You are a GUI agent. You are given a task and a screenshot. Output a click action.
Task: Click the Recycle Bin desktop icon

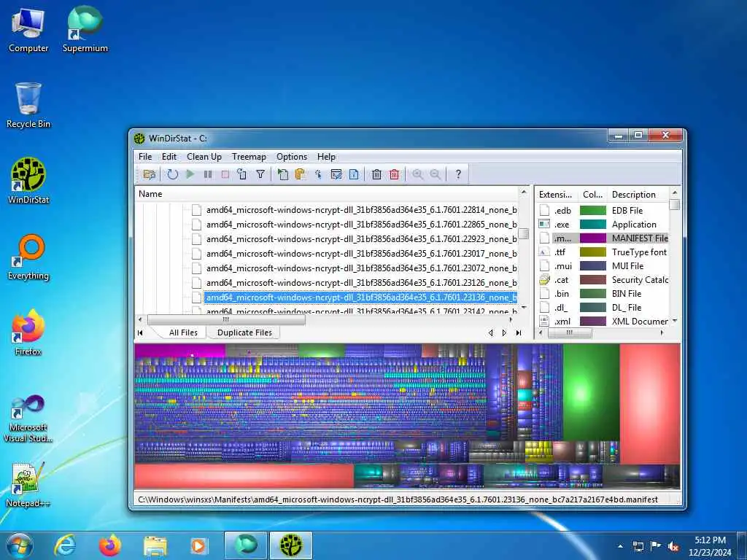point(28,106)
